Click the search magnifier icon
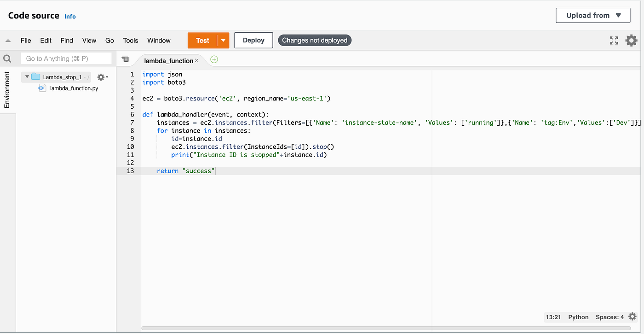 click(x=7, y=59)
